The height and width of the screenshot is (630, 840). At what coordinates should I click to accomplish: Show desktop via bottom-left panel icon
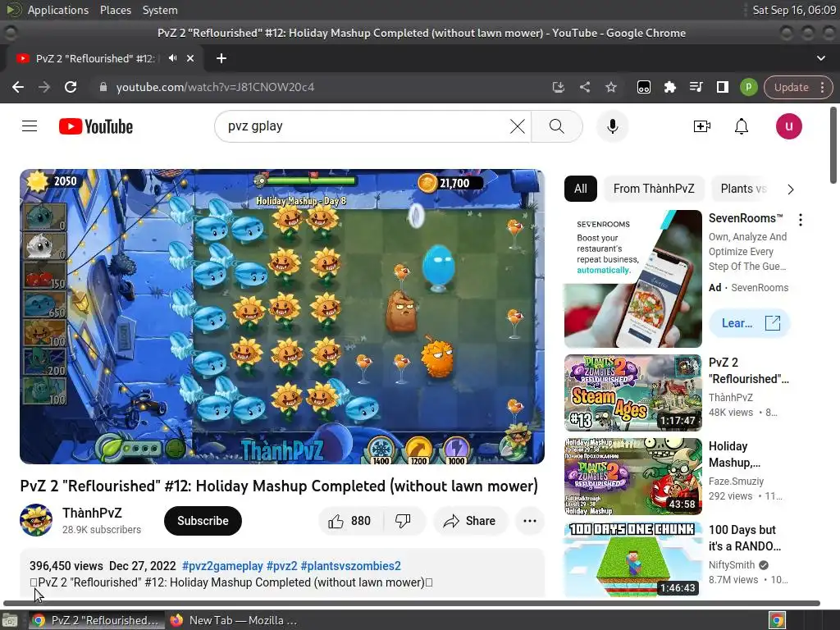(x=10, y=620)
